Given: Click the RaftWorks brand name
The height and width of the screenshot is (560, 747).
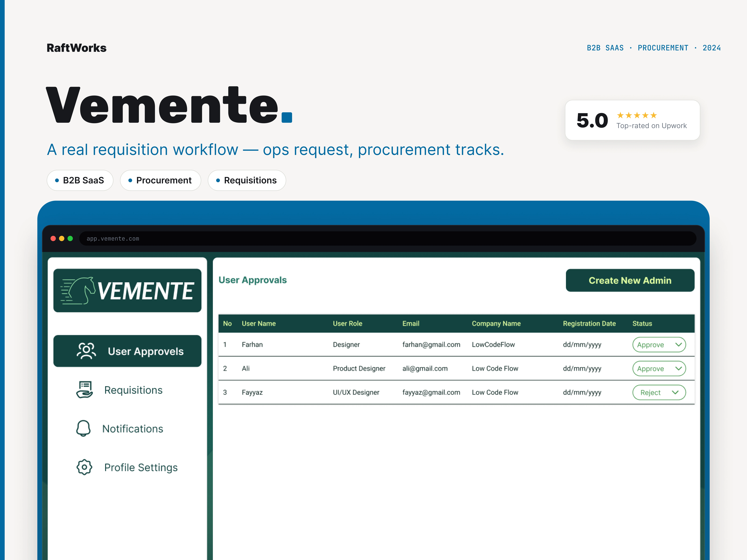Looking at the screenshot, I should (x=77, y=48).
